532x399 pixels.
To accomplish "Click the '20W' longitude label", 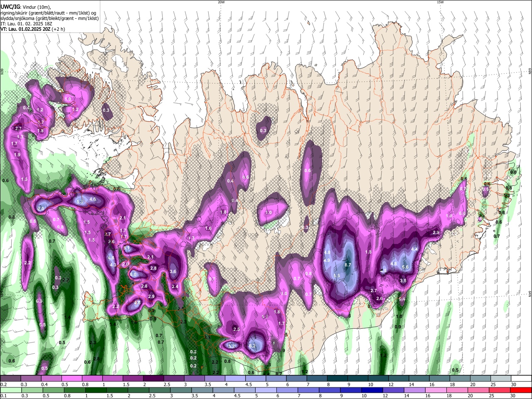I will point(221,2).
